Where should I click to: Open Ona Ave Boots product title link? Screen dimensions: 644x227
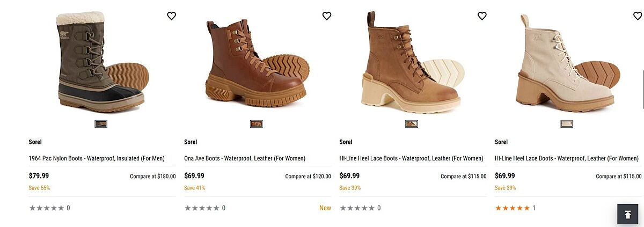coord(245,158)
